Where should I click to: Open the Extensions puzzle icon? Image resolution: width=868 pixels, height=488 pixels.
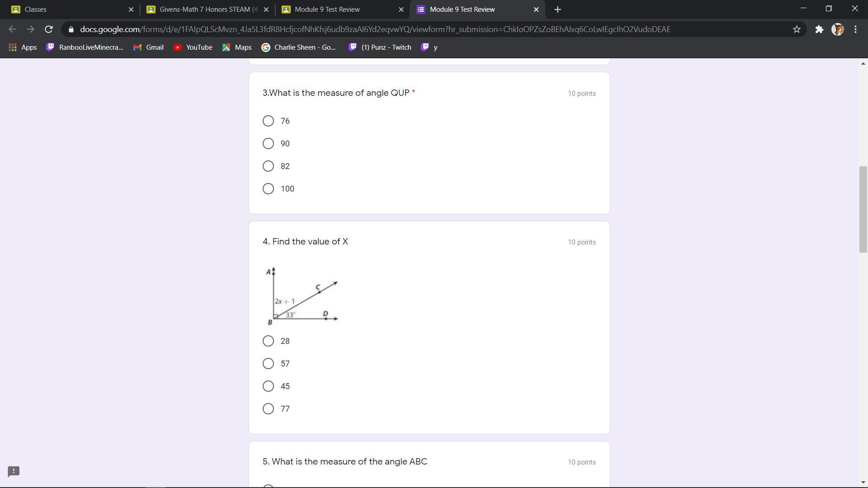[x=819, y=29]
